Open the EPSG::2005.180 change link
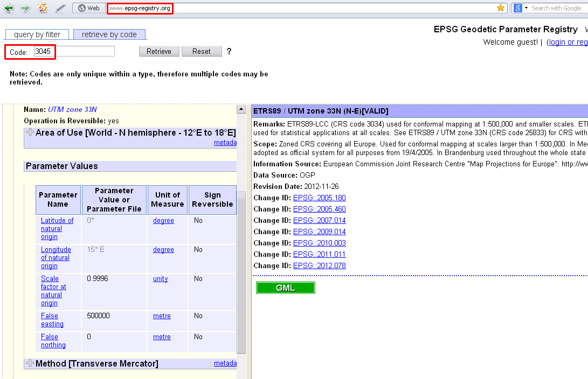Screen dimensions: 588x379 tap(319, 198)
